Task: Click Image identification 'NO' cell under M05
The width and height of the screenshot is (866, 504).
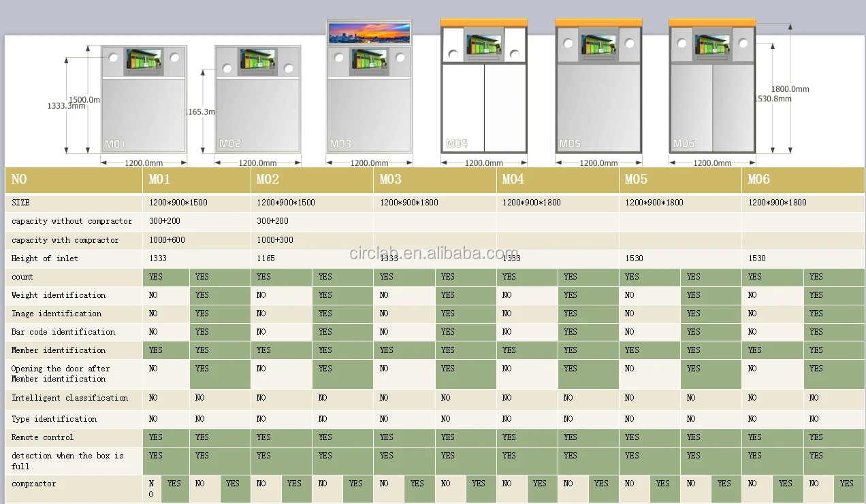Action: pos(649,314)
